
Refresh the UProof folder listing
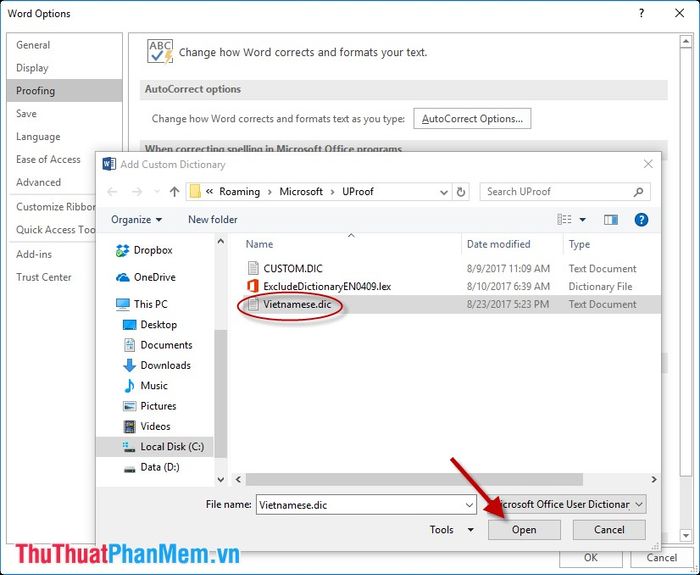[x=461, y=192]
